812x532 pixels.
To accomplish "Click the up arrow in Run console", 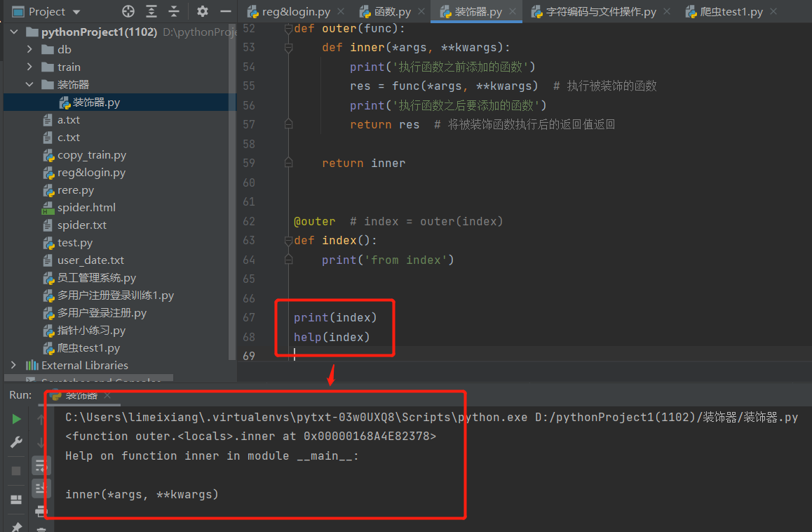I will point(41,420).
